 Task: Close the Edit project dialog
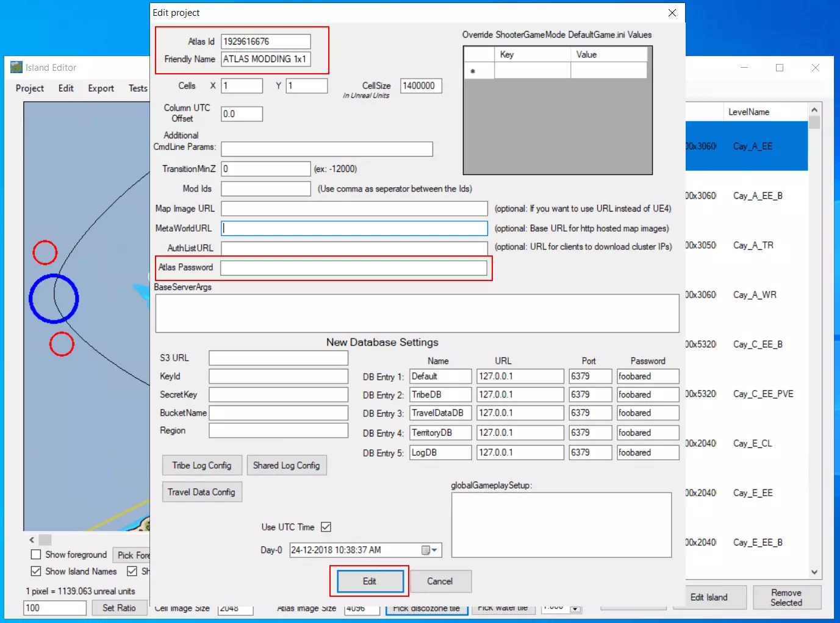672,13
